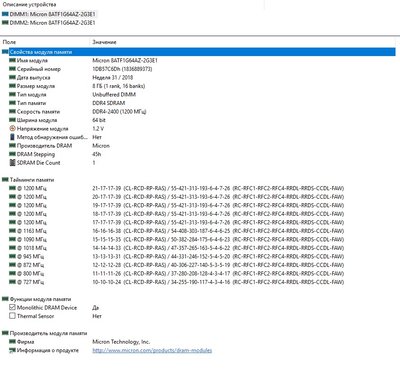
Task: Select the Функции модуля памяти section label
Action: (40, 299)
